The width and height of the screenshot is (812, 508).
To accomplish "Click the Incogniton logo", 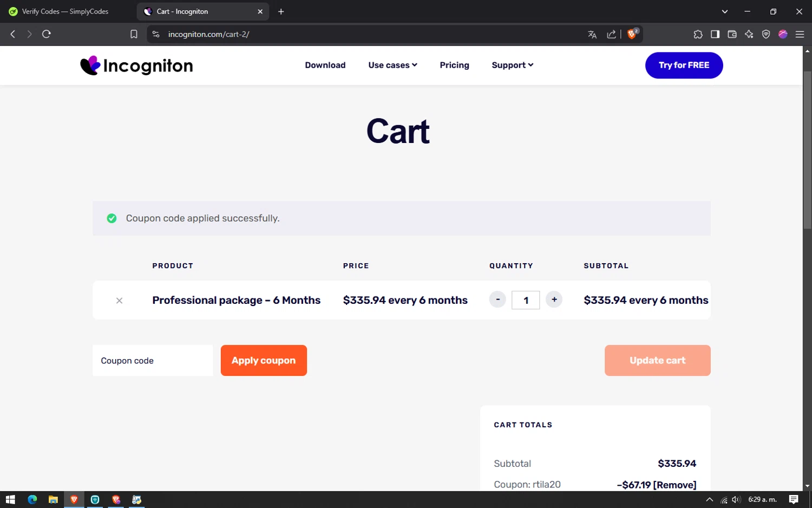I will tap(136, 66).
